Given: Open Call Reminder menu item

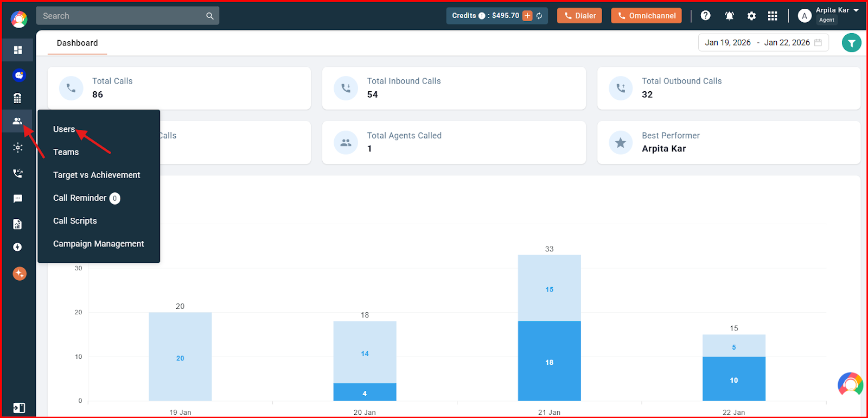Looking at the screenshot, I should click(x=80, y=198).
